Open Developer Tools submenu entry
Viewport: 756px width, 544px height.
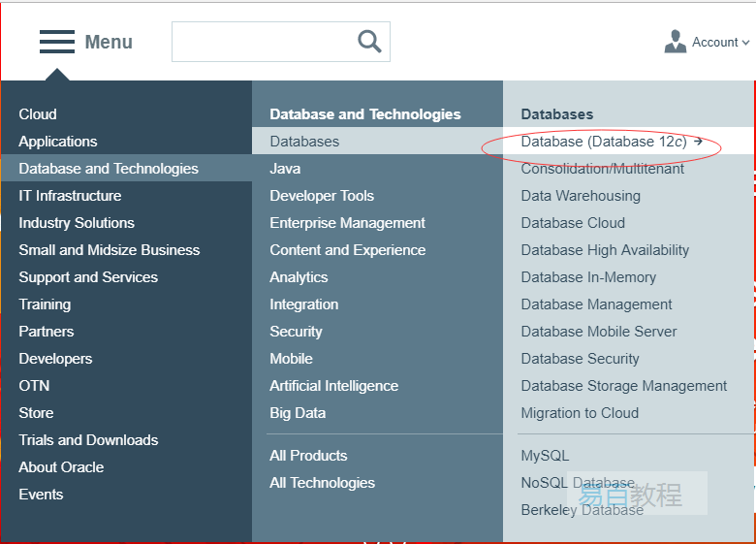point(322,196)
